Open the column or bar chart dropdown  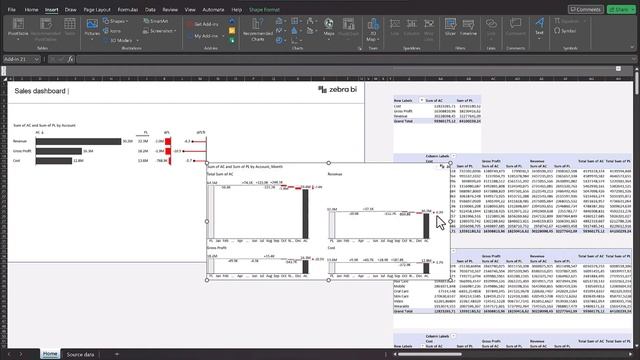280,21
